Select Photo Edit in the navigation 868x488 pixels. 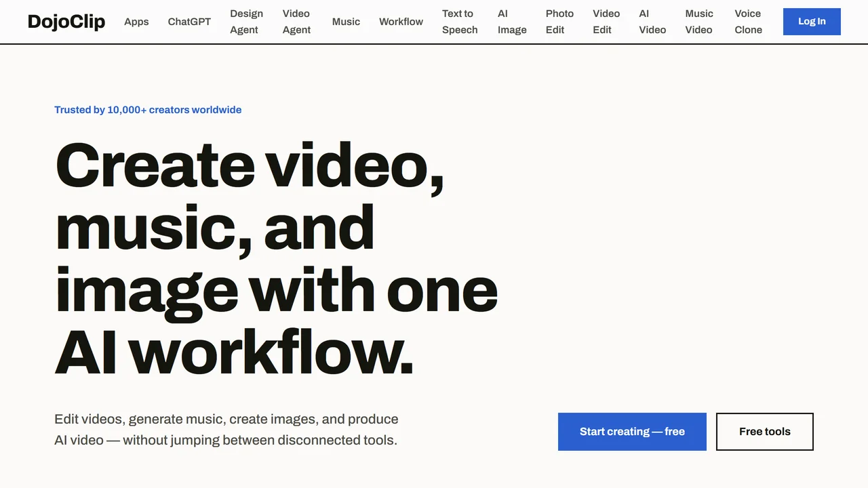click(559, 22)
